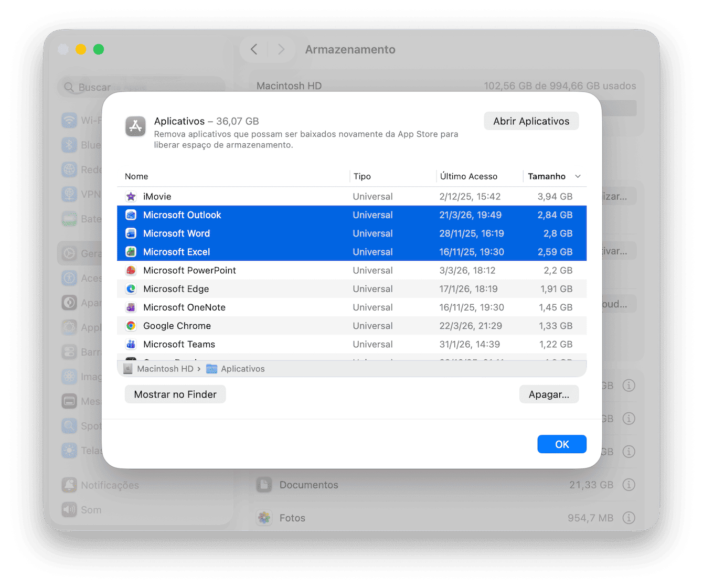Go back with the left chevron button
703x588 pixels.
pos(254,49)
